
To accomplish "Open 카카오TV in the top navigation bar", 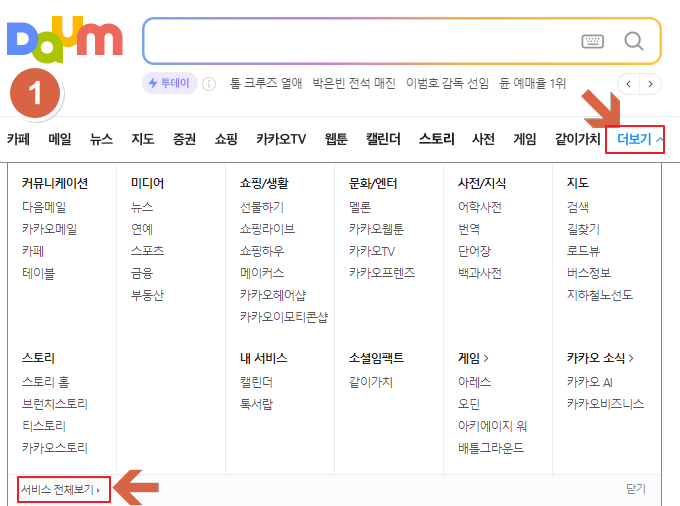I will click(281, 139).
